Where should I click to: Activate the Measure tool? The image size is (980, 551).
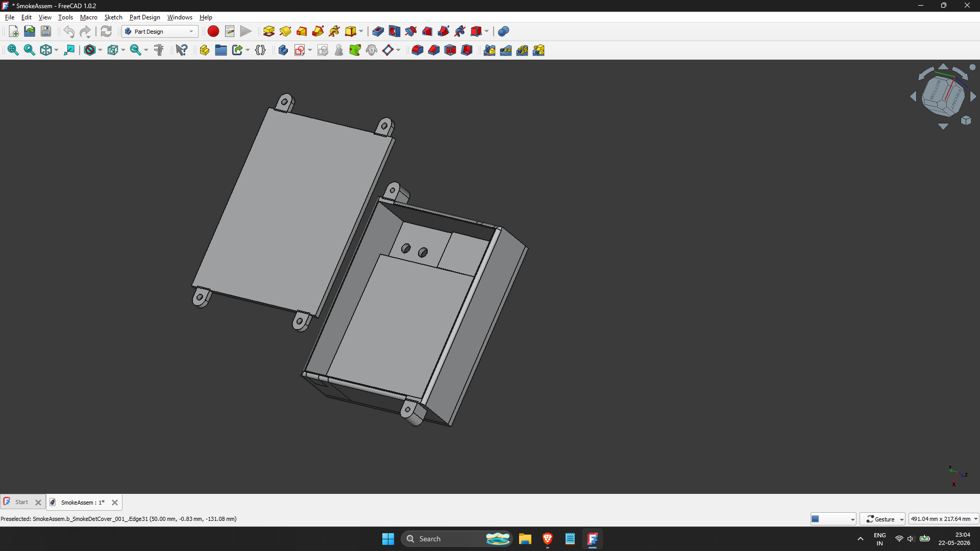(159, 50)
